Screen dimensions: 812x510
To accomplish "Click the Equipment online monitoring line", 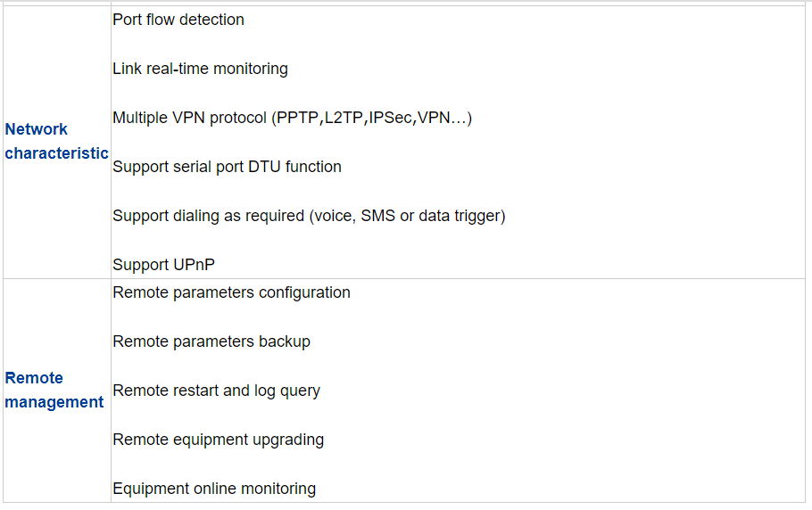I will [x=214, y=489].
